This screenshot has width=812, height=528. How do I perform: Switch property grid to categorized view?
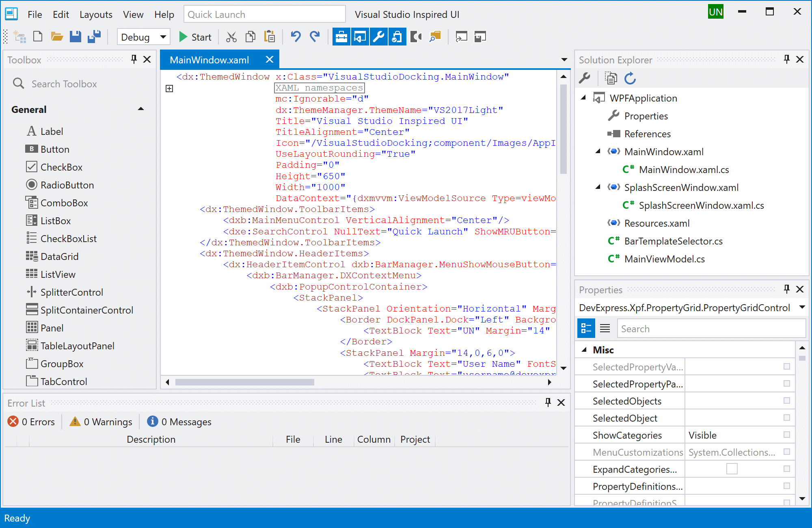coord(586,329)
